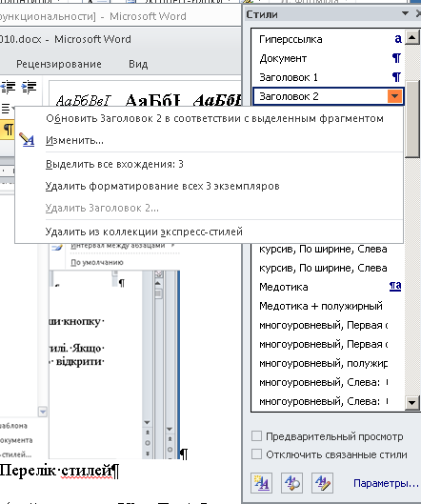421x504 pixels.
Task: Click the New Style icon in Styles pane
Action: point(261,482)
